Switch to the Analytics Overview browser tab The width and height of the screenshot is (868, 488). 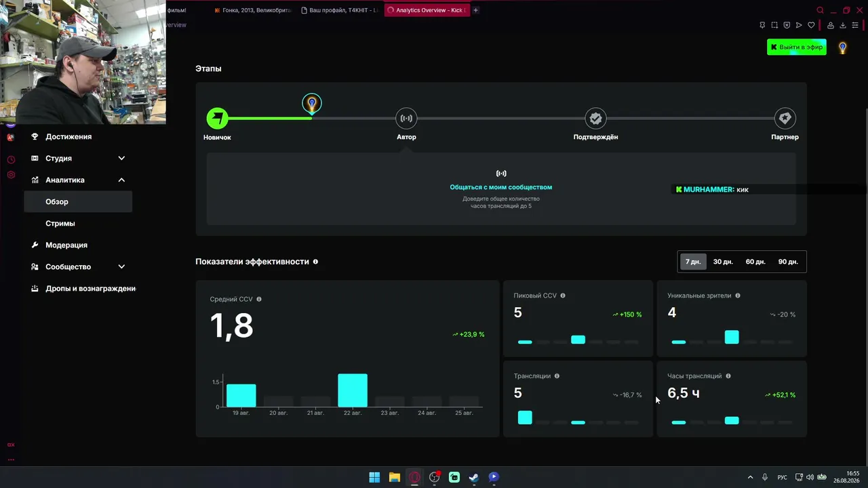click(x=427, y=10)
